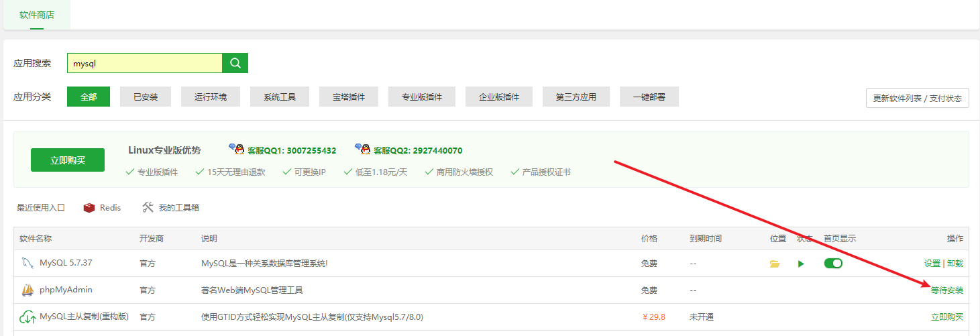980x336 pixels.
Task: Click the 到期时间 column header
Action: pos(705,239)
